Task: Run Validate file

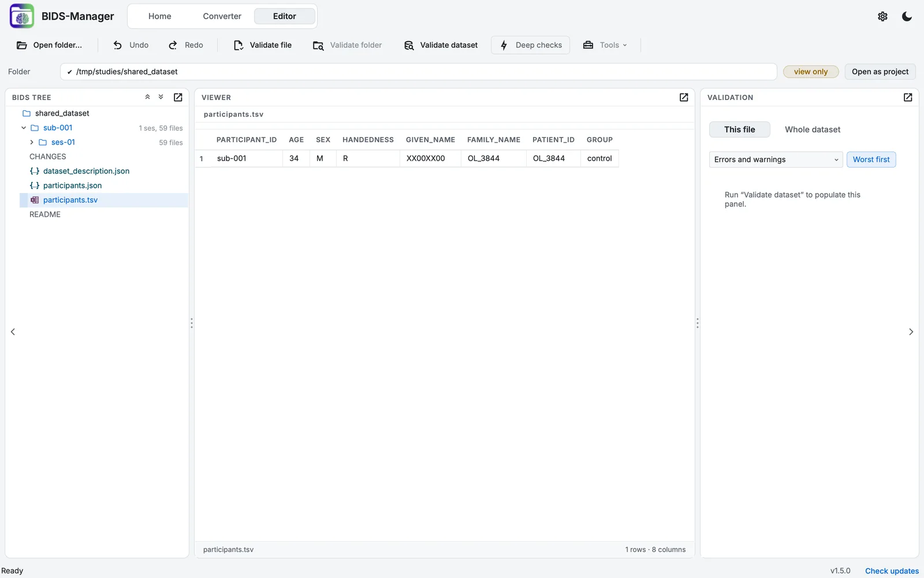Action: tap(263, 45)
